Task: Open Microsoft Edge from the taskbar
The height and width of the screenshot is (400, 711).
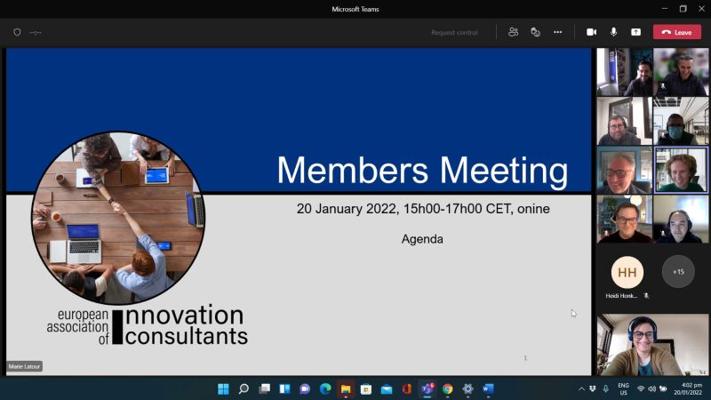Action: [325, 389]
